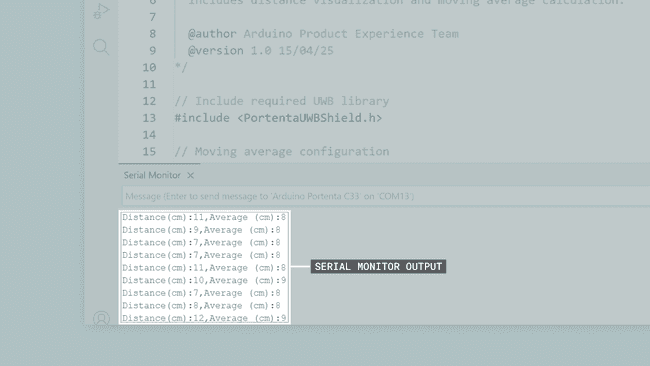Open the Search icon in the sidebar
The height and width of the screenshot is (366, 650).
[101, 47]
